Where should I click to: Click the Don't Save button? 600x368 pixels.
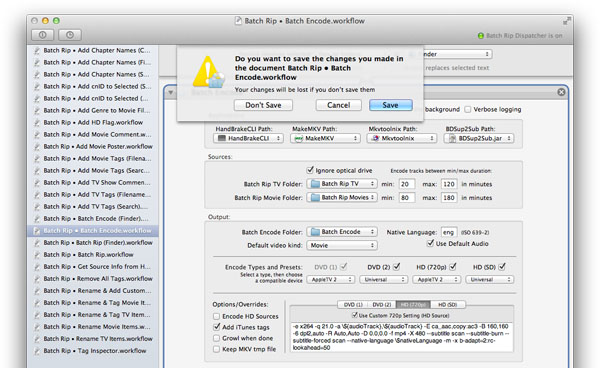point(263,105)
